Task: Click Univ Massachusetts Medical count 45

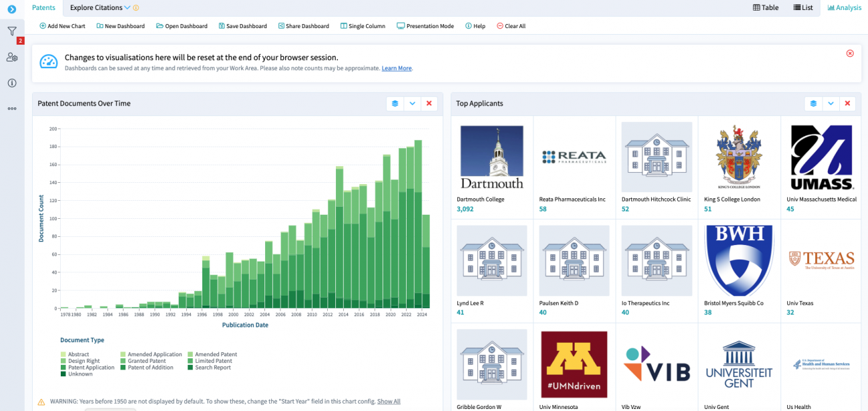Action: pos(791,209)
